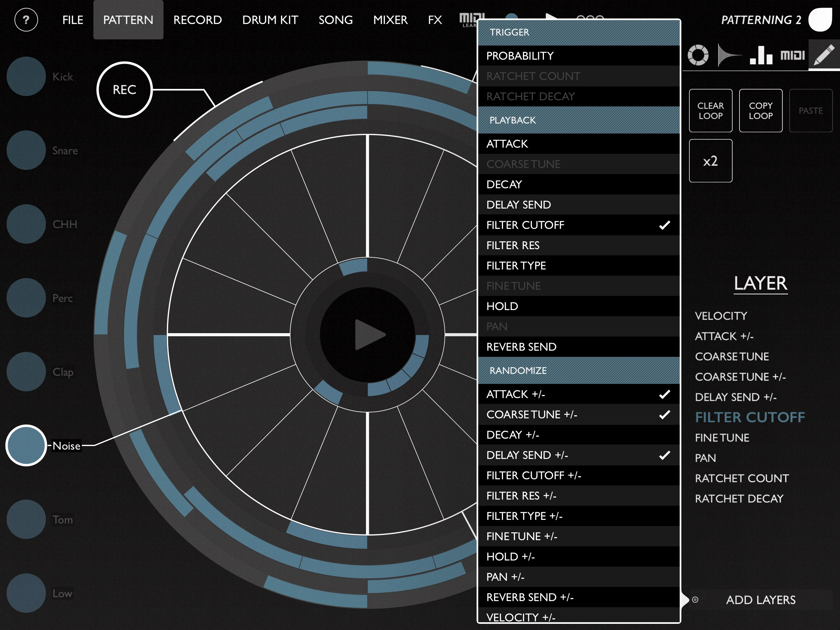Click the CLEAR LOOP button

710,110
